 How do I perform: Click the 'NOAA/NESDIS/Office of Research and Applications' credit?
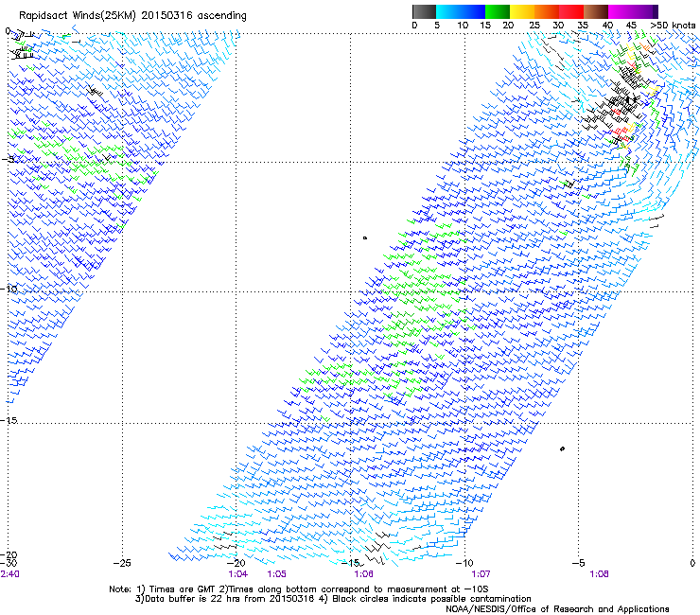(x=557, y=609)
